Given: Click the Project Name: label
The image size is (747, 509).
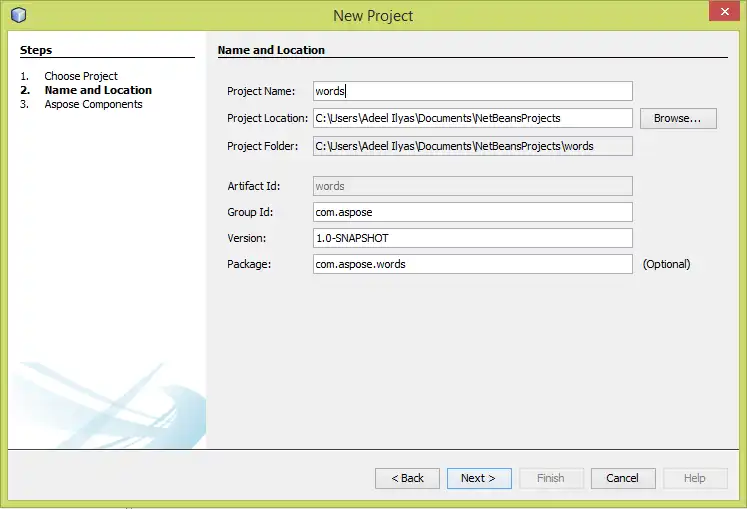Looking at the screenshot, I should tap(261, 91).
